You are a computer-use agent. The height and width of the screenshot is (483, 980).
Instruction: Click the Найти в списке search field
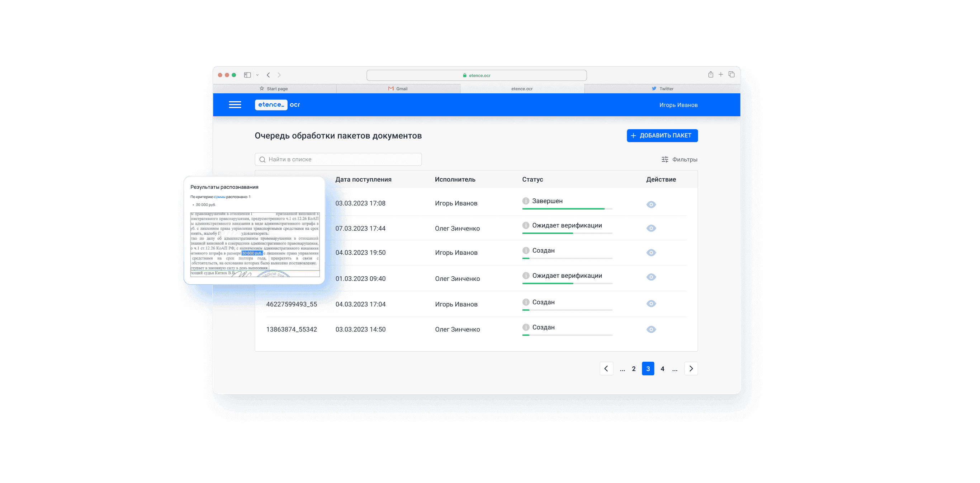pos(338,159)
